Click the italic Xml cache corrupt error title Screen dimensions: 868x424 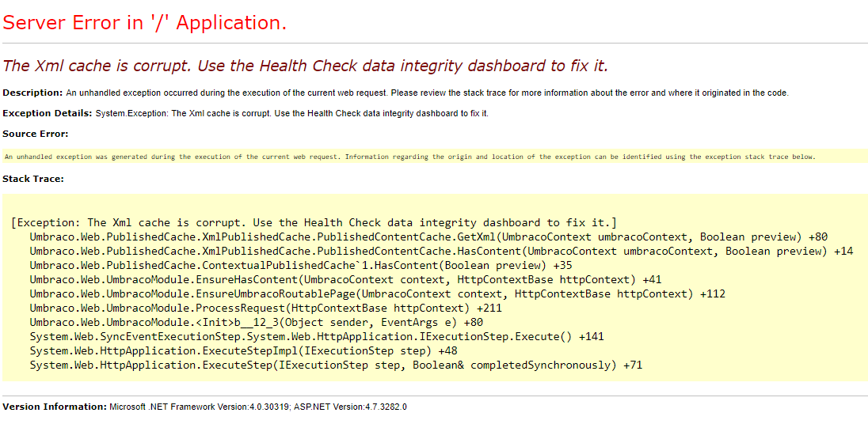click(305, 66)
